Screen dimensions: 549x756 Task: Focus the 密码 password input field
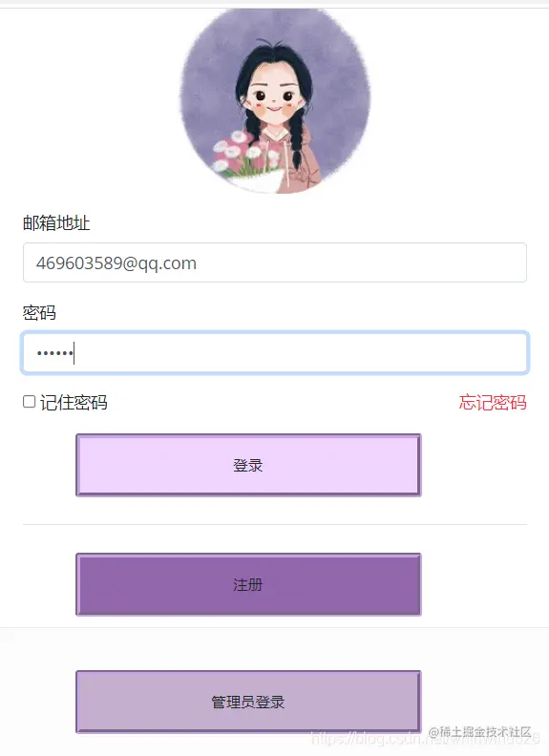(275, 353)
